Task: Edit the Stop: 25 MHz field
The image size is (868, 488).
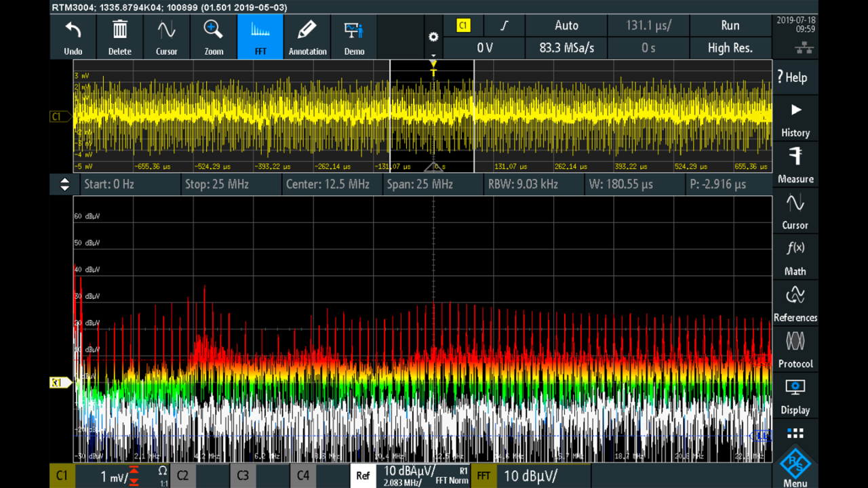Action: 231,184
